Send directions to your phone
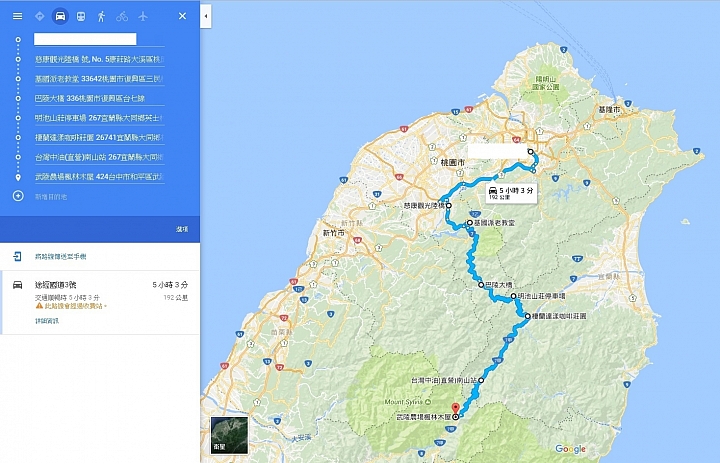This screenshot has height=463, width=720. (x=61, y=256)
